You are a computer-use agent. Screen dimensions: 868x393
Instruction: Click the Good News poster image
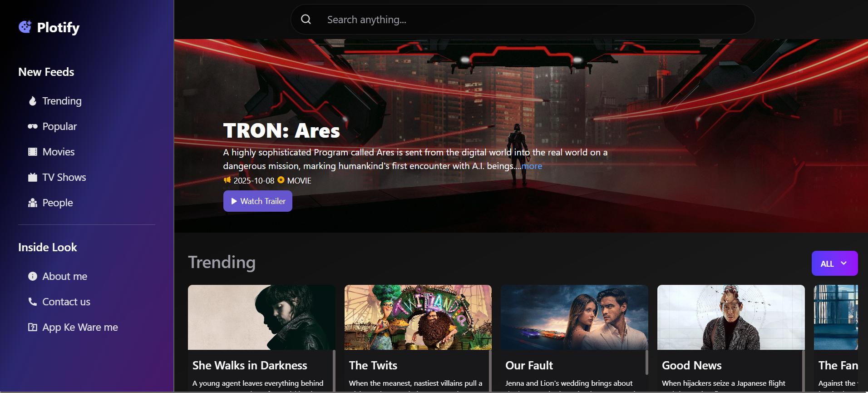pyautogui.click(x=730, y=317)
